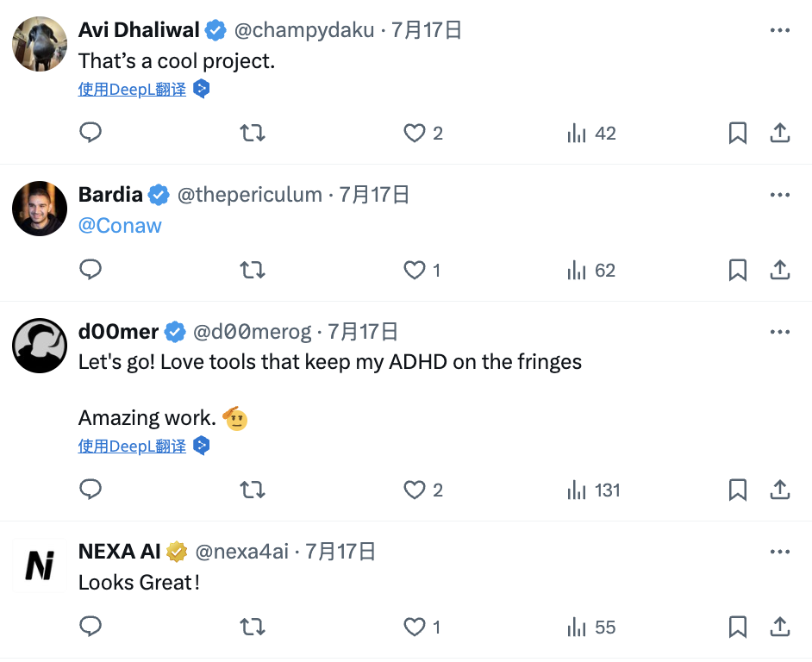Share NEXA AI's tweet
The height and width of the screenshot is (662, 812).
pos(779,628)
